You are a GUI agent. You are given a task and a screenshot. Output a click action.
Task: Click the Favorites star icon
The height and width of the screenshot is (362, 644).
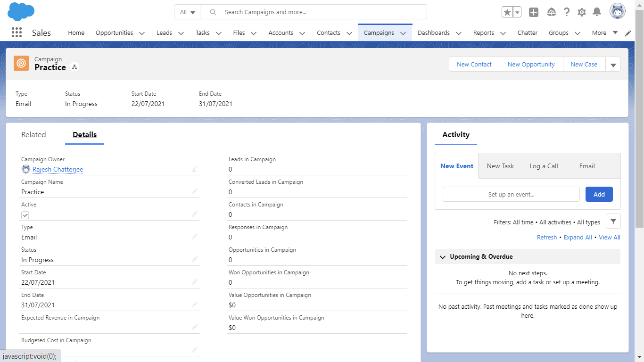click(507, 12)
